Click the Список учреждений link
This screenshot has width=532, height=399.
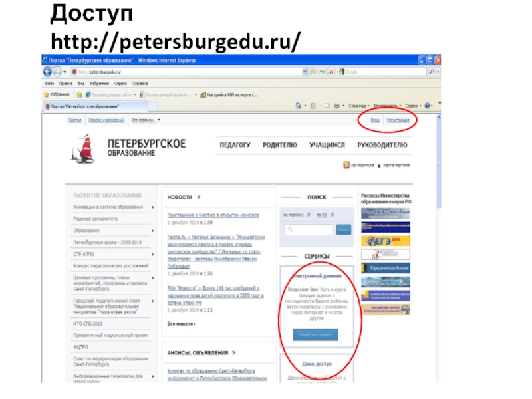point(106,120)
